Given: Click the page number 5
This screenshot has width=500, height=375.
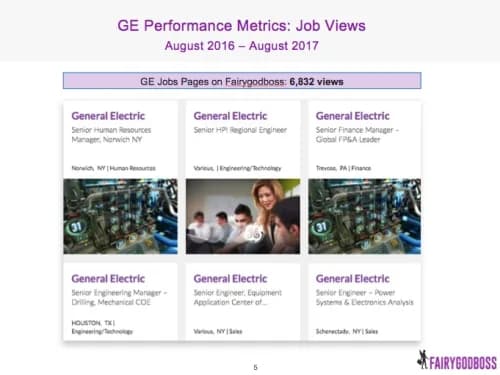Looking at the screenshot, I should click(255, 367).
